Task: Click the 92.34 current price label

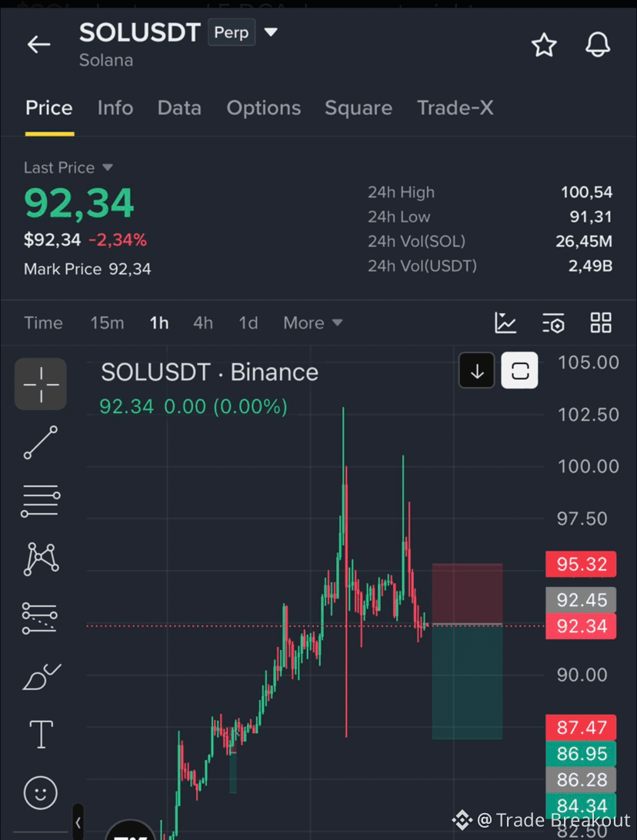Action: click(582, 625)
